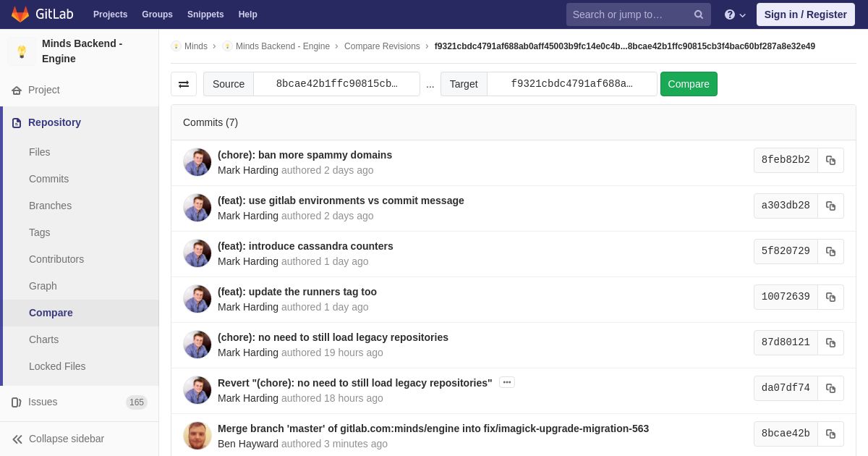
Task: Go to Branches in repository sidebar
Action: point(50,206)
